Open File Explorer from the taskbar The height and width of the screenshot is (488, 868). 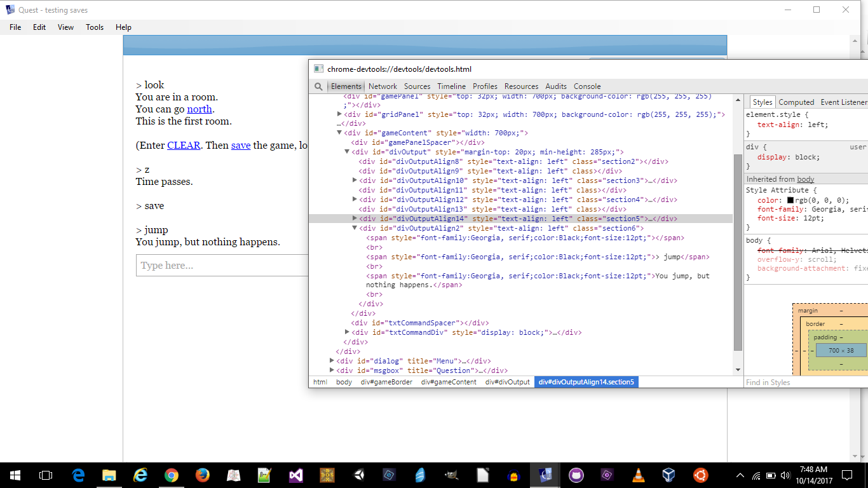coord(109,475)
